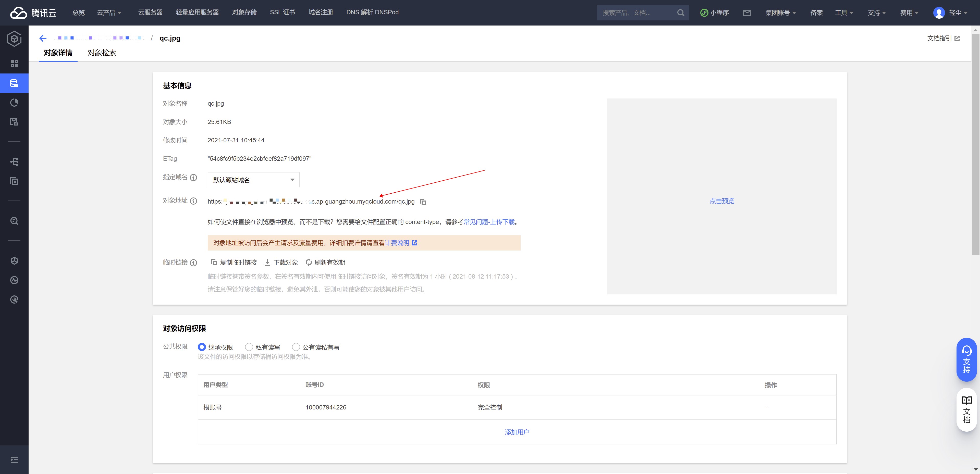The image size is (980, 474).
Task: Expand the sidebar using bottom-left menu icon
Action: [14, 459]
